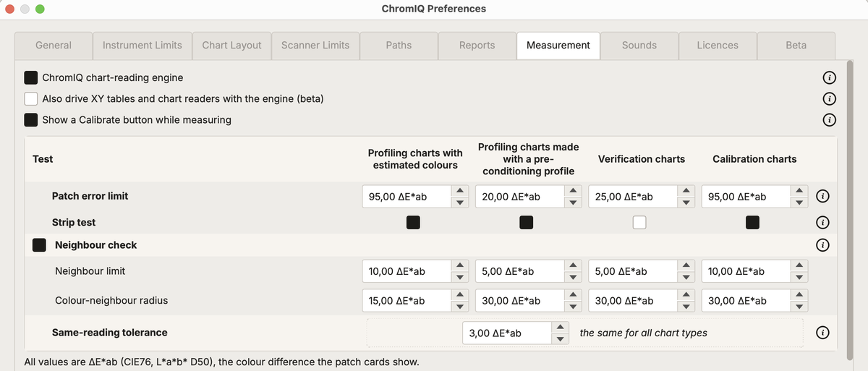This screenshot has height=371, width=868.
Task: Click info icon for Strip test row
Action: 822,222
